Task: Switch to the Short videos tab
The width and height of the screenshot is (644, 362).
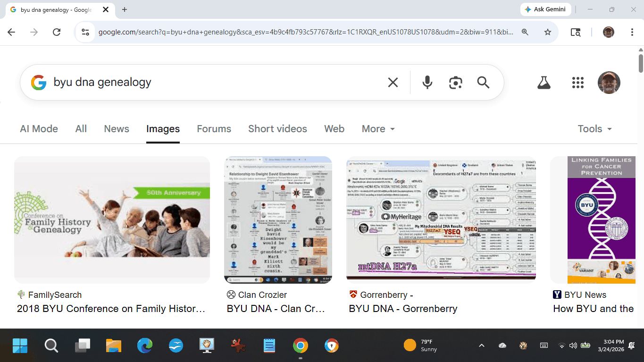Action: (277, 129)
